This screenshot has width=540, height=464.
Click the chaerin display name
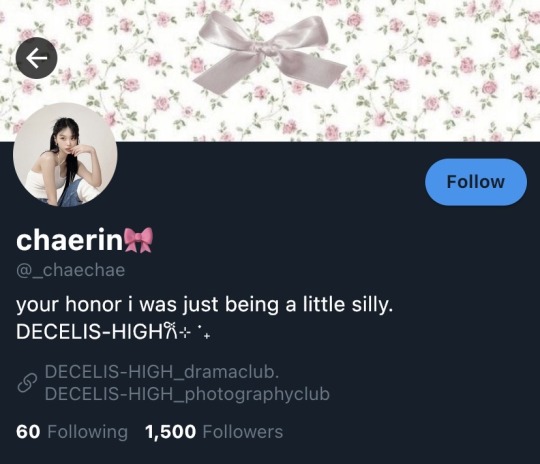(69, 240)
